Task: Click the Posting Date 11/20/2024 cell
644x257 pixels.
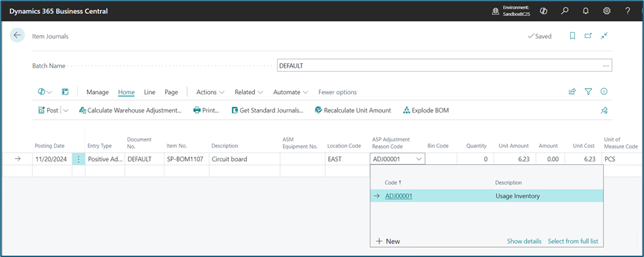Action: [52, 159]
